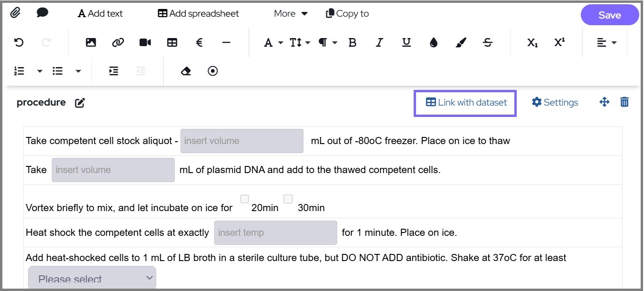Viewport: 644px width, 291px height.
Task: Expand the text alignment dropdown
Action: (606, 43)
